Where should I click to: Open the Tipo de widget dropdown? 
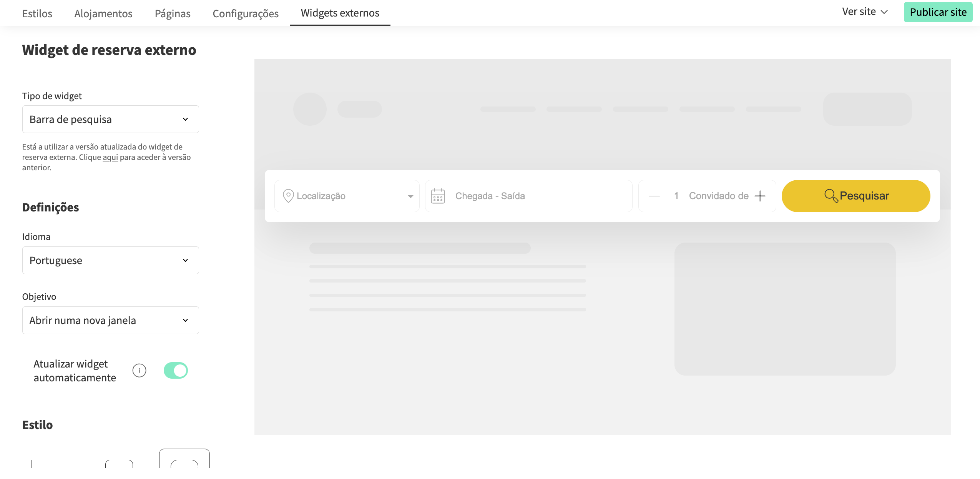click(x=110, y=119)
